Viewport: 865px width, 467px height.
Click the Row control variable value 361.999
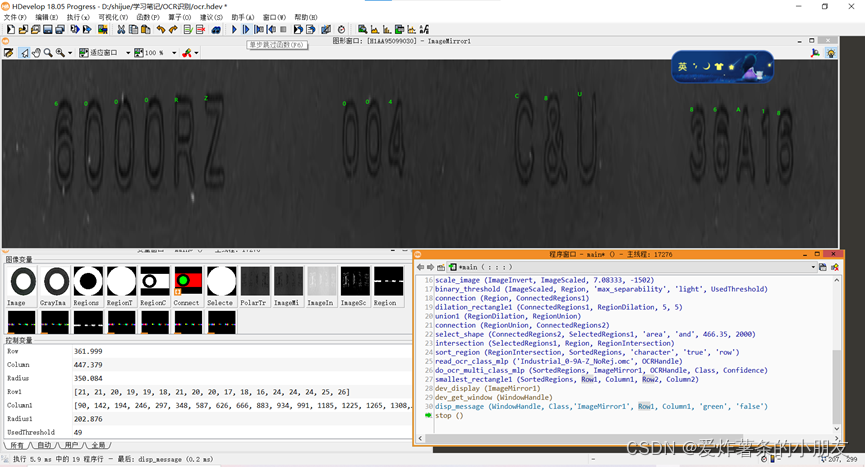[x=88, y=351]
